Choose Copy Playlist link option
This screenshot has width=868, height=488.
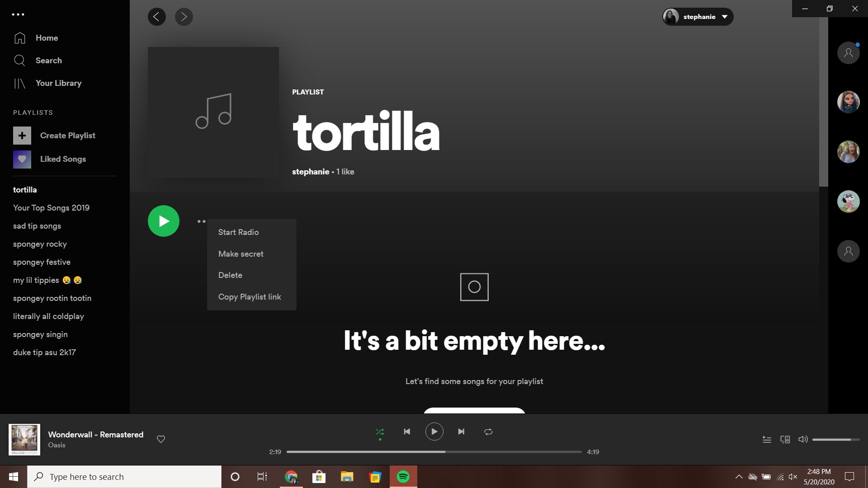click(x=250, y=297)
